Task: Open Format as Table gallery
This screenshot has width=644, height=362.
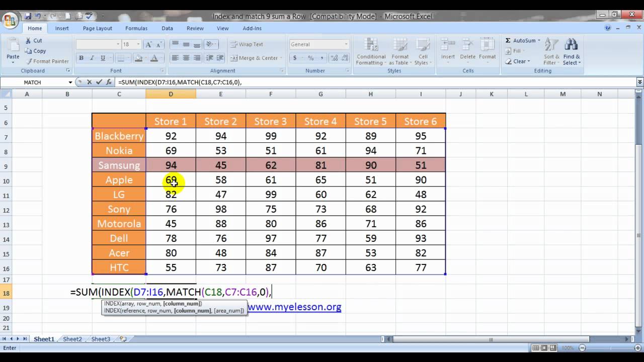Action: tap(400, 51)
